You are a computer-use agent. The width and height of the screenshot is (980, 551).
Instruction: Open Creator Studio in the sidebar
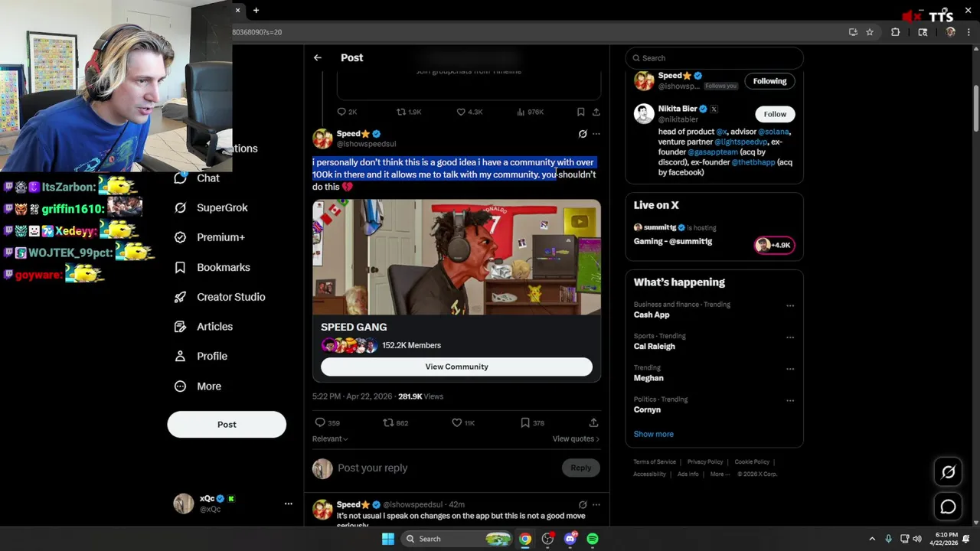220,297
